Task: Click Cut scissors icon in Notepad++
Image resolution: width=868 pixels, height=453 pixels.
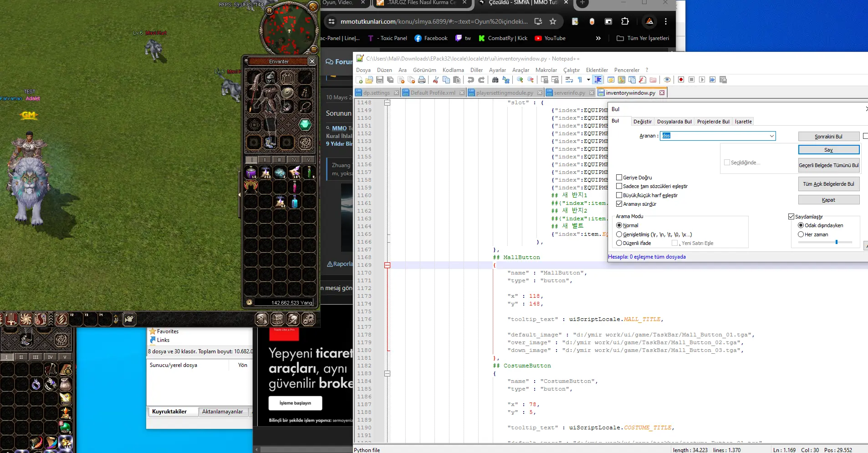Action: [x=435, y=80]
